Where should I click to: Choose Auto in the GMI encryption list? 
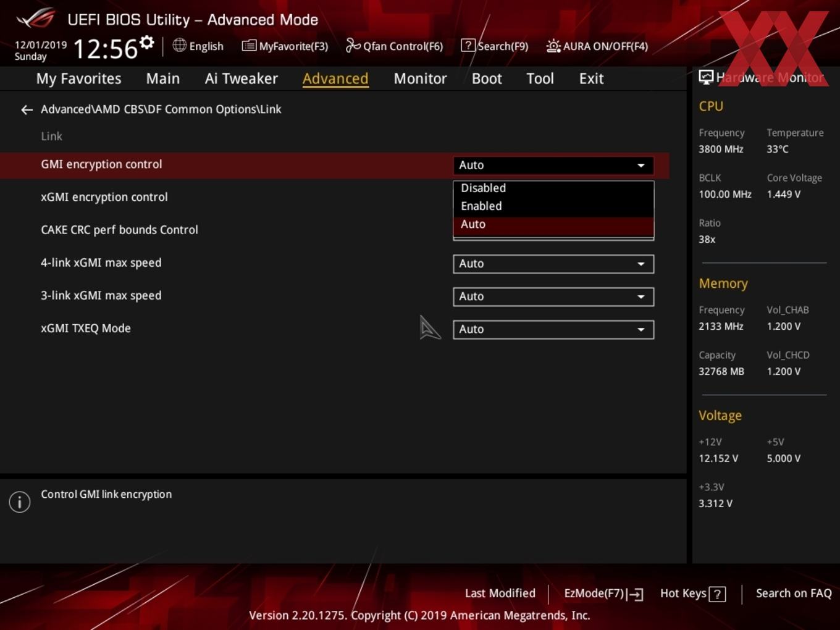coord(553,225)
